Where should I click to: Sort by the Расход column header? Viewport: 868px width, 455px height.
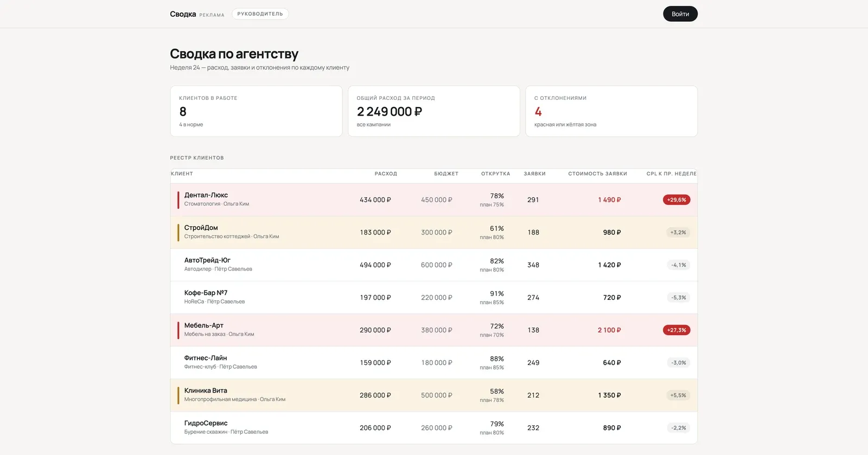tap(386, 174)
